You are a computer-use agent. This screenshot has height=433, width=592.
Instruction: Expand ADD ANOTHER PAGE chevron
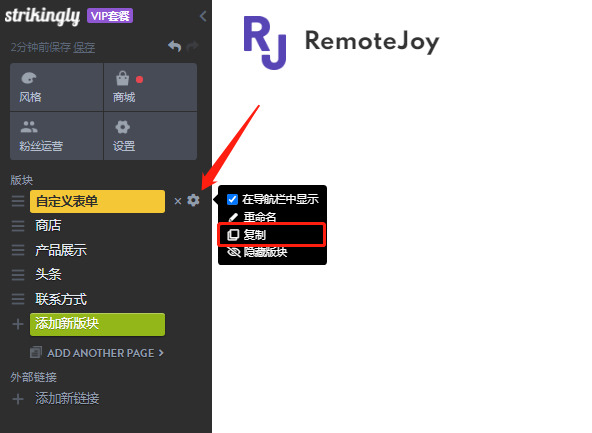[x=161, y=353]
